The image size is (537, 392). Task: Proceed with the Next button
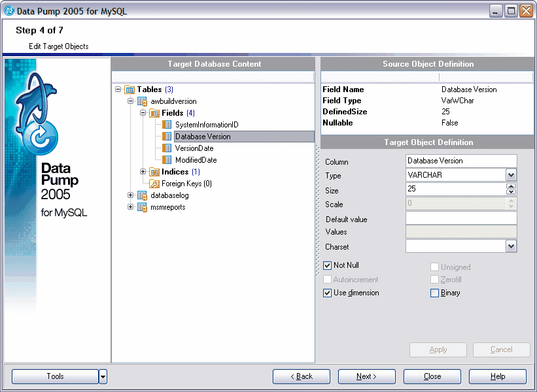tap(367, 376)
